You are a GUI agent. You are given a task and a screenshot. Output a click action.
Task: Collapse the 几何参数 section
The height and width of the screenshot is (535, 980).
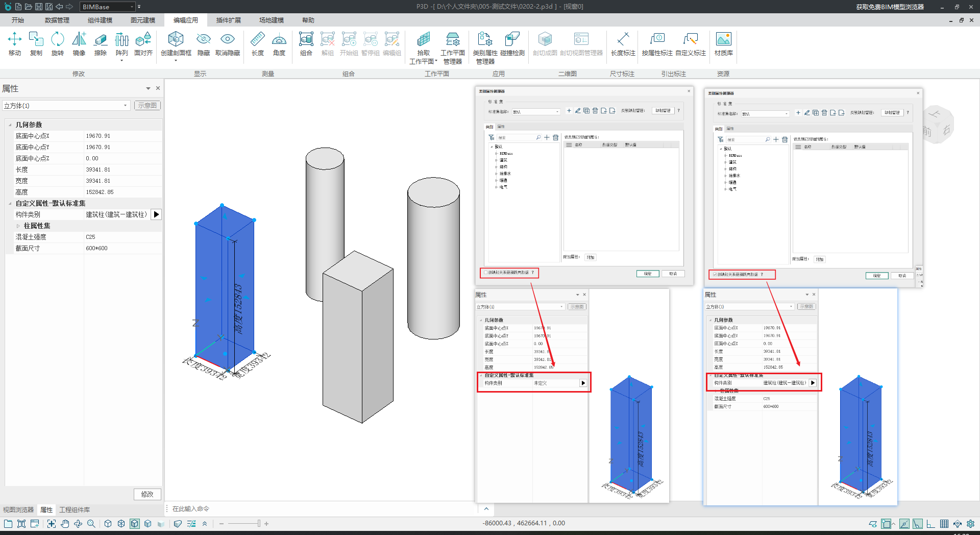(10, 125)
